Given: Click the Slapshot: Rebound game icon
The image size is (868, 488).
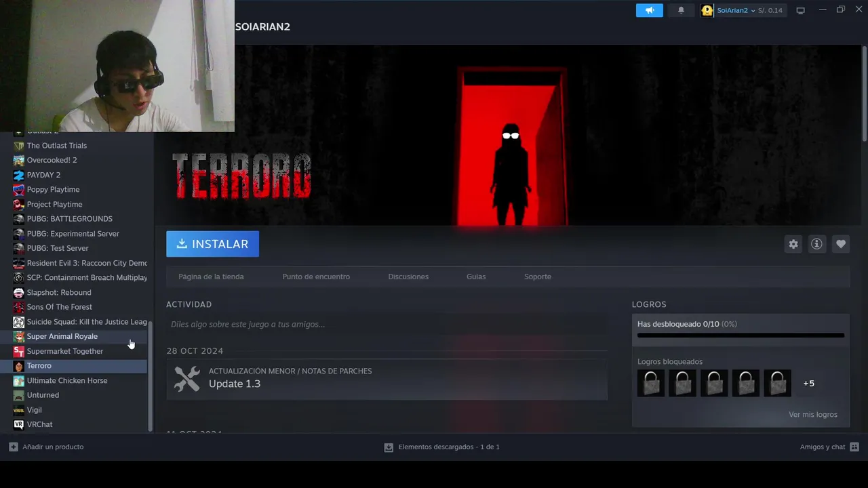Looking at the screenshot, I should coord(19,292).
